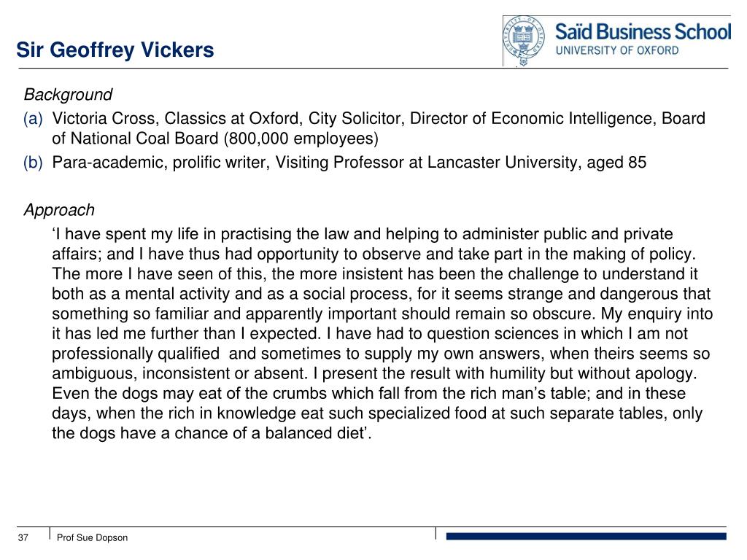Image resolution: width=747 pixels, height=560 pixels.
Task: Click the Background section heading
Action: pos(68,95)
